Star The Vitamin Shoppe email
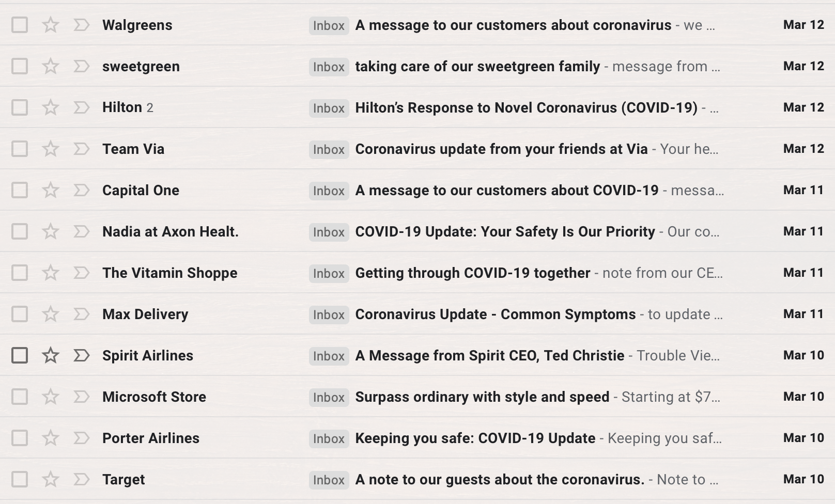This screenshot has width=835, height=504. click(51, 273)
